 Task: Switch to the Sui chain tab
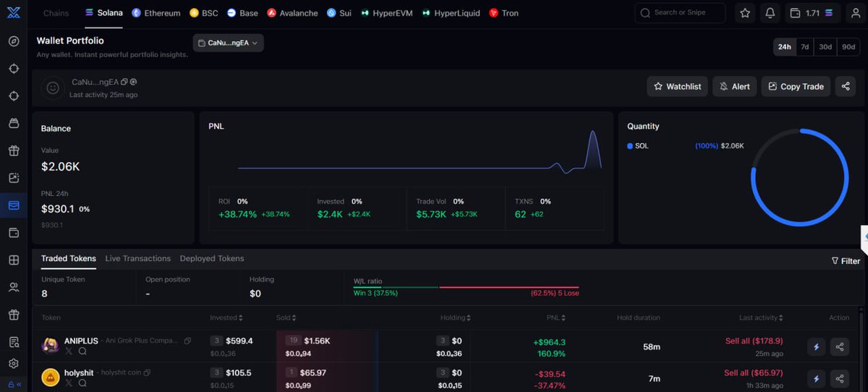click(x=339, y=13)
